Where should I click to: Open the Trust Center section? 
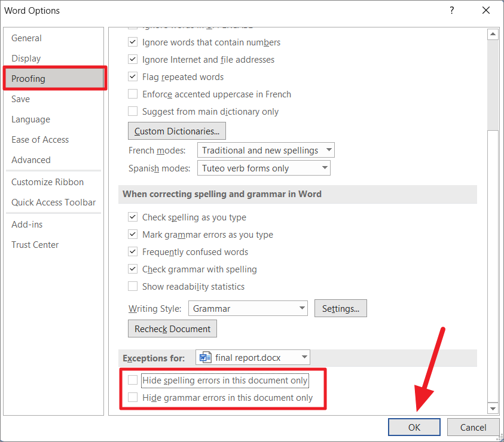(35, 244)
